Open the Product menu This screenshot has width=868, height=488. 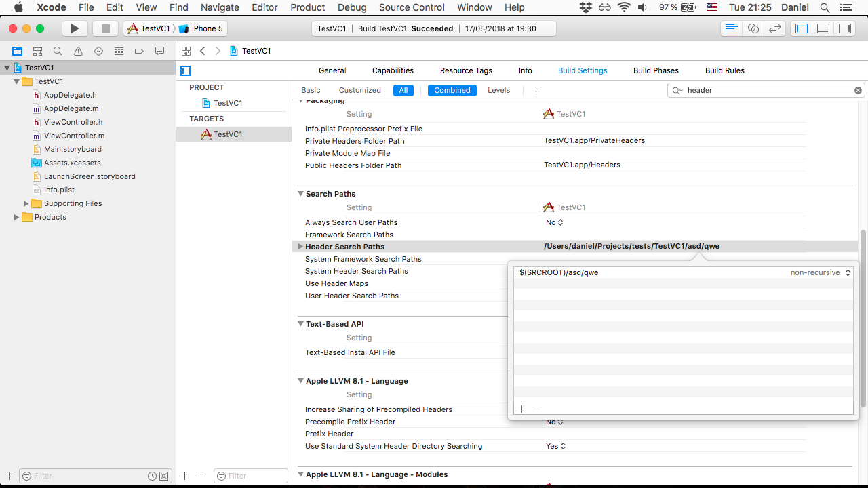point(308,7)
